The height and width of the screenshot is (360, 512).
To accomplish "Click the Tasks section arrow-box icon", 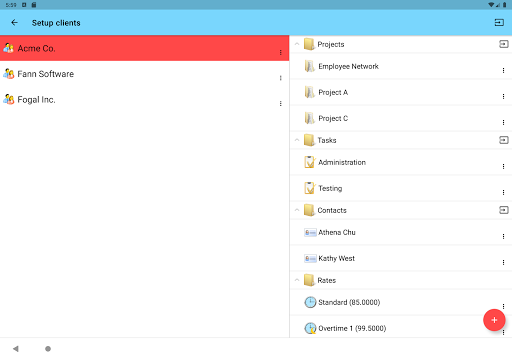I will (x=504, y=140).
